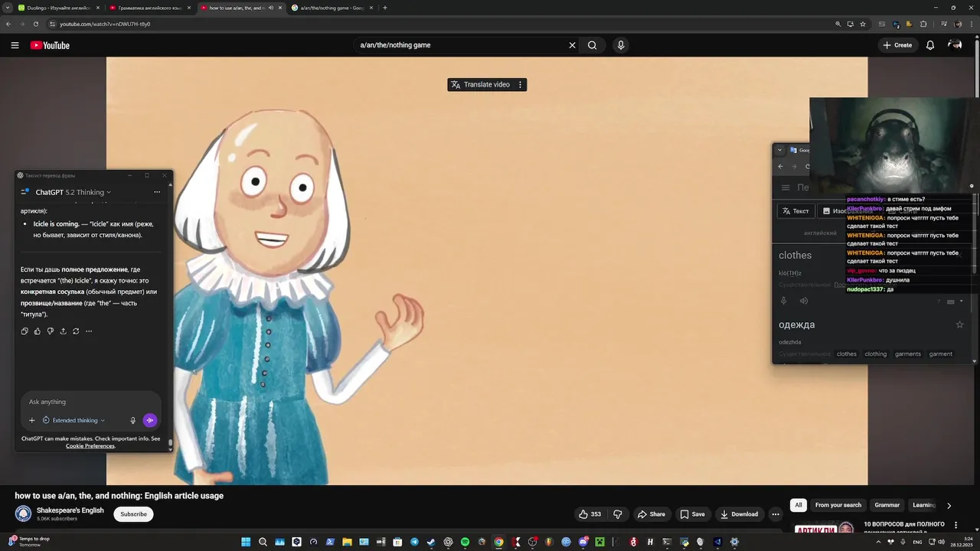Save the video to a playlist
The width and height of the screenshot is (980, 551).
(692, 514)
